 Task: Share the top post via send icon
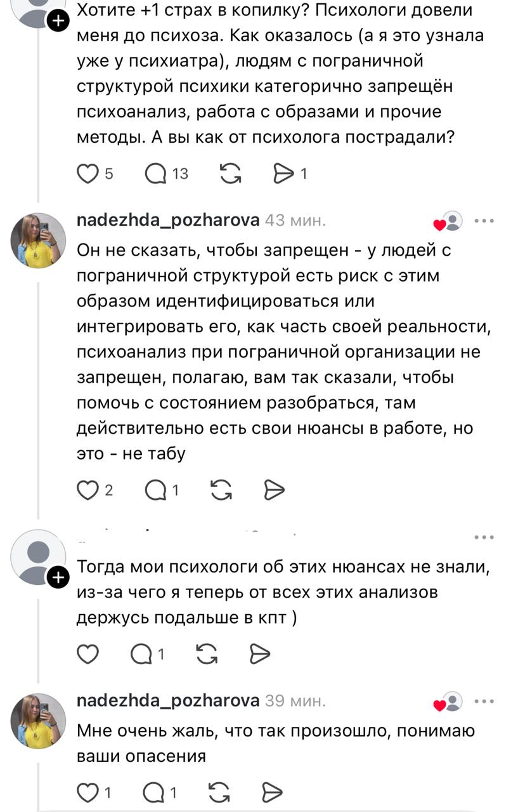pos(282,173)
